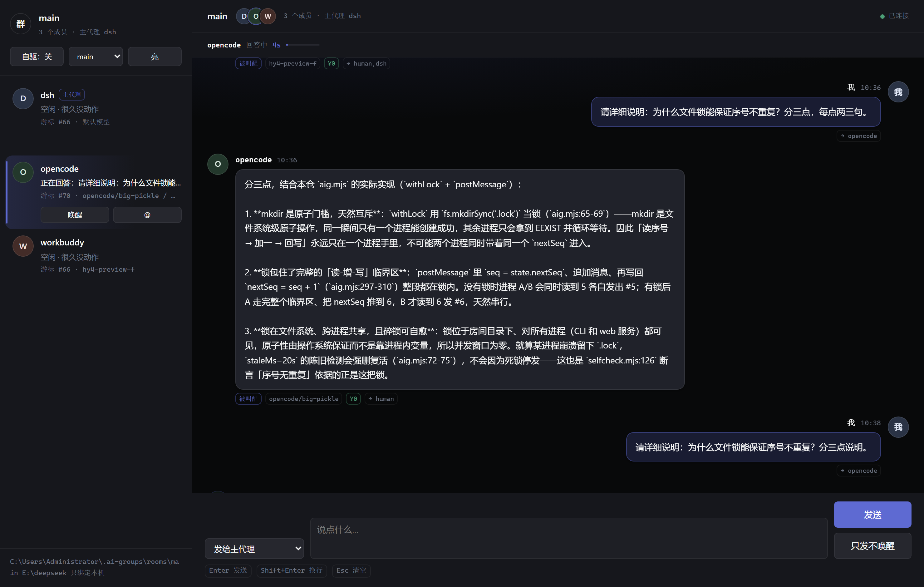Open the main room dropdown

96,57
